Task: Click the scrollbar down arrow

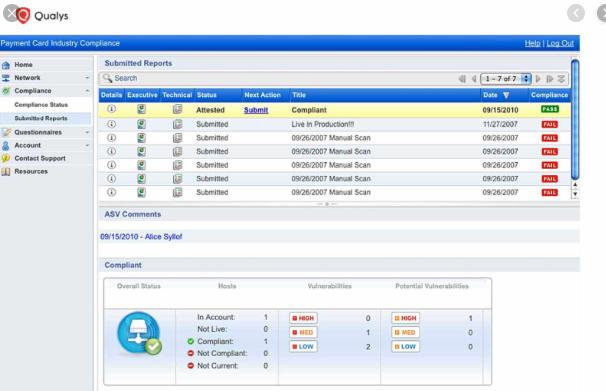Action: click(x=575, y=194)
